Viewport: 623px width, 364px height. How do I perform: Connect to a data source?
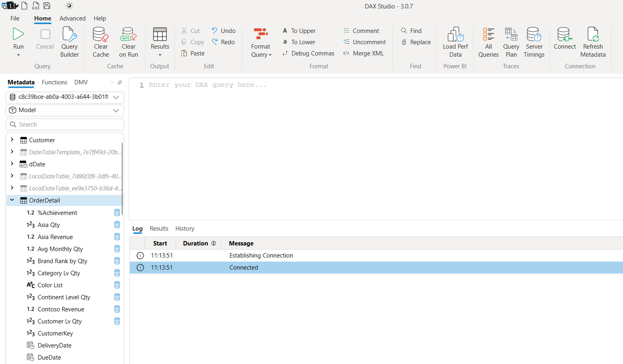pos(564,41)
